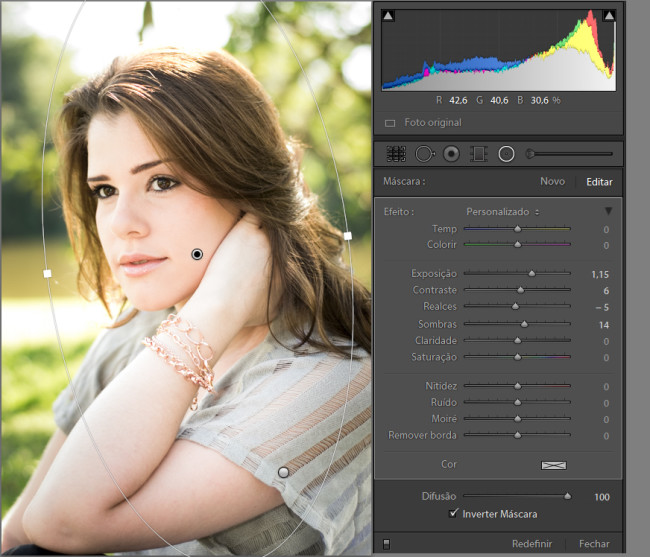Select the gray radial filter pin on shirt
Viewport: 650px width, 557px height.
click(x=283, y=472)
